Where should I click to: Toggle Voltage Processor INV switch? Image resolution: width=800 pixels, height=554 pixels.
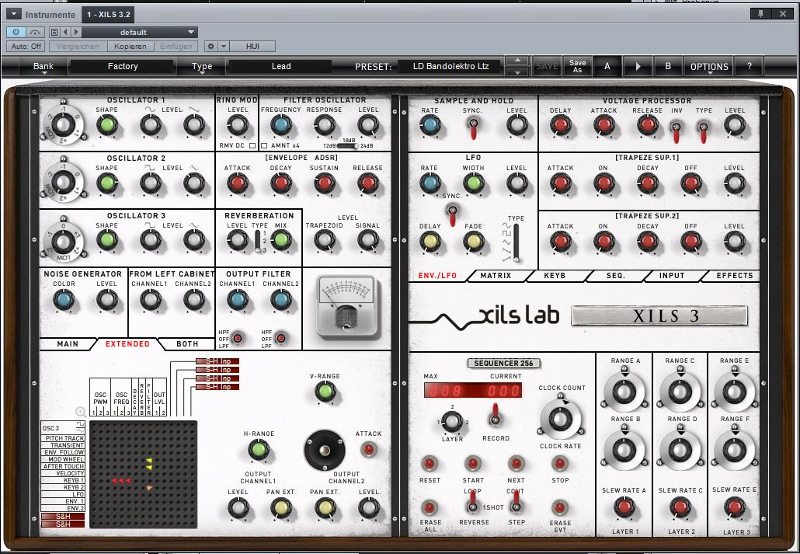[x=677, y=132]
